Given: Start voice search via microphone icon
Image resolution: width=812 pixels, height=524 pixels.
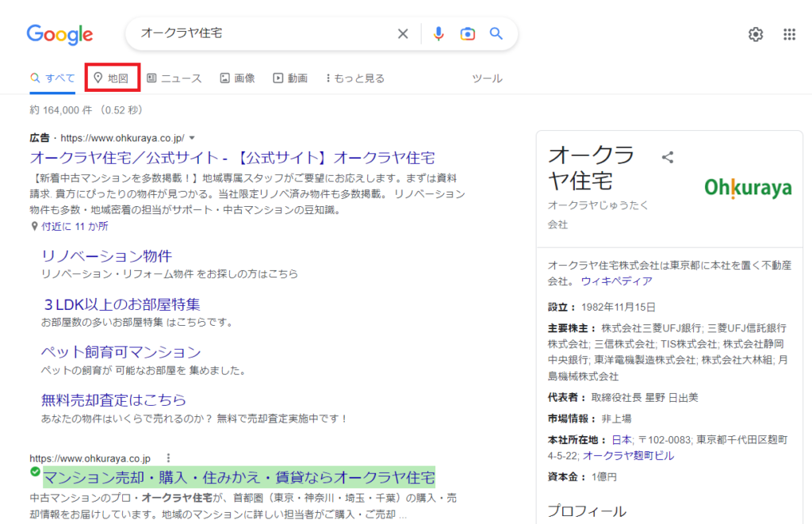Looking at the screenshot, I should (x=439, y=33).
